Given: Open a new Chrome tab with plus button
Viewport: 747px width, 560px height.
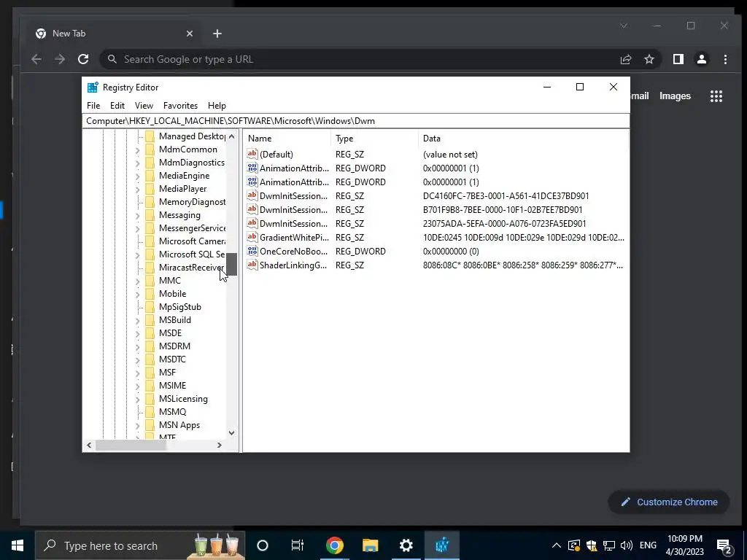Looking at the screenshot, I should pos(217,34).
